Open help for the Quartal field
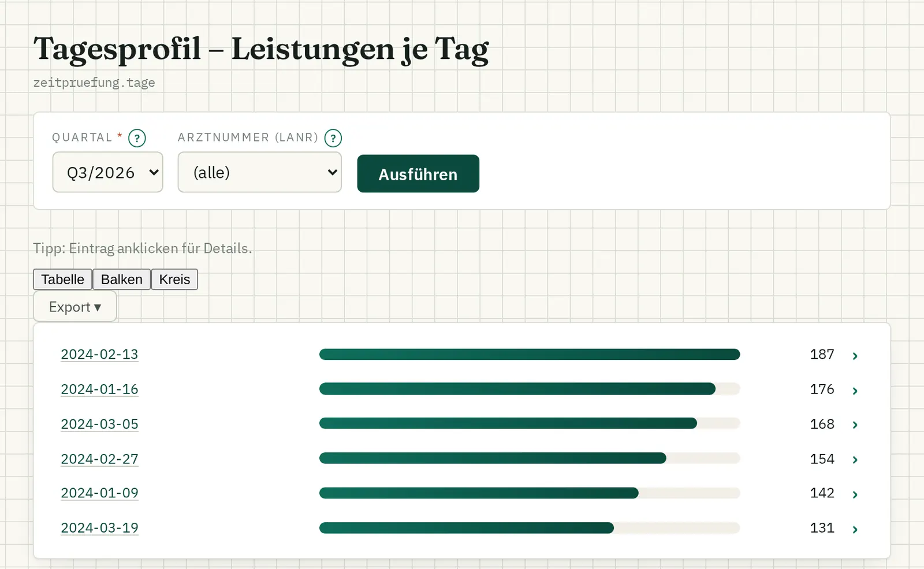 coord(137,138)
